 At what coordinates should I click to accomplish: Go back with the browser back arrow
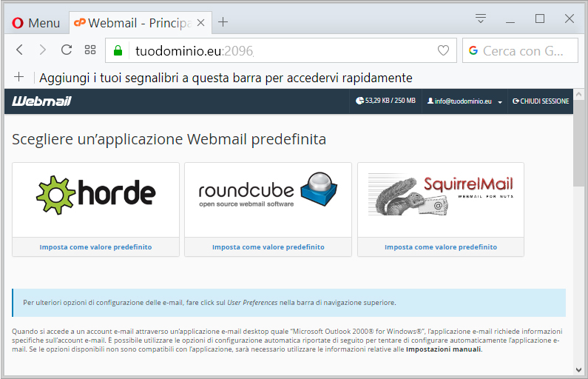(19, 50)
